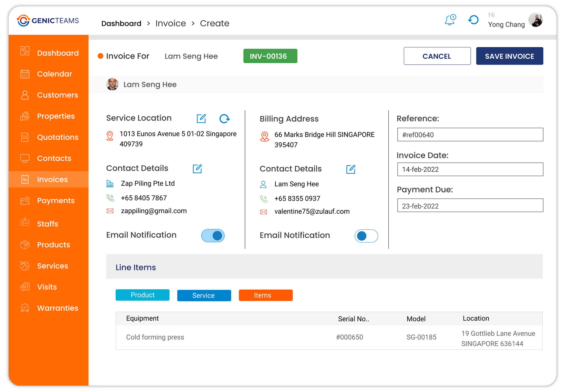Image resolution: width=566 pixels, height=392 pixels.
Task: Click Payments icon in sidebar
Action: (x=25, y=201)
